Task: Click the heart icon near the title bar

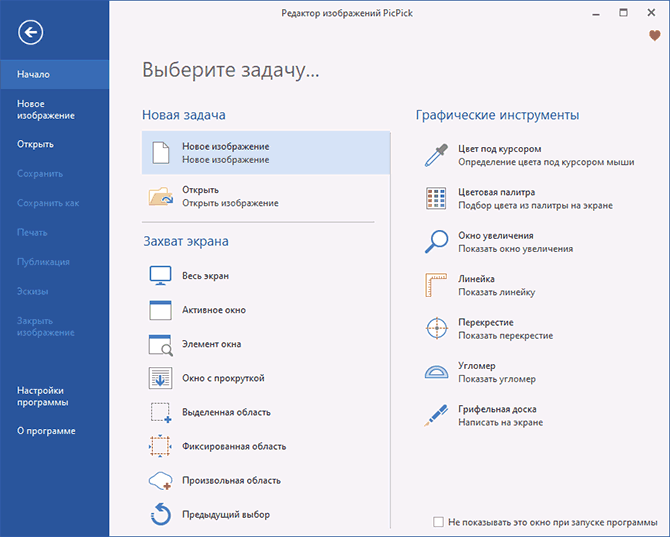Action: click(654, 35)
